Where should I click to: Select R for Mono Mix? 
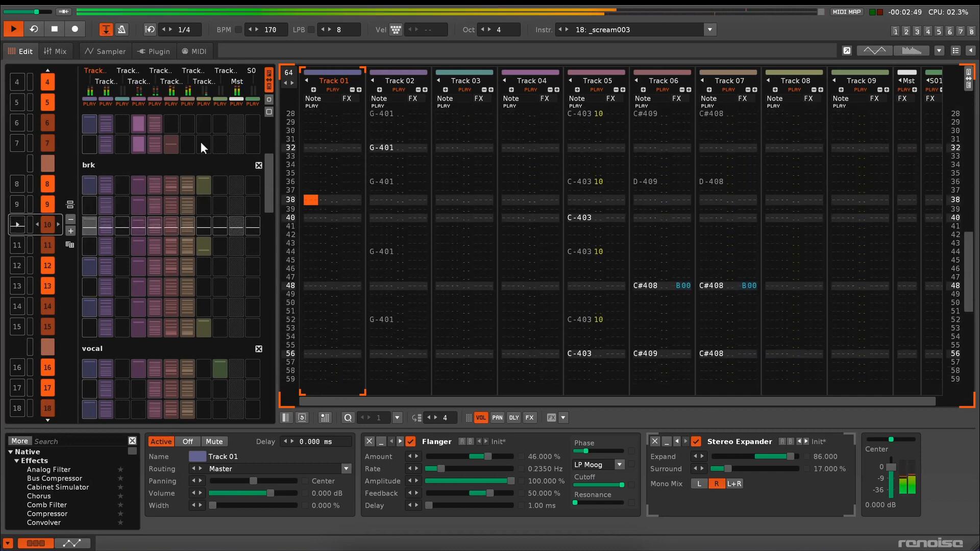click(716, 484)
